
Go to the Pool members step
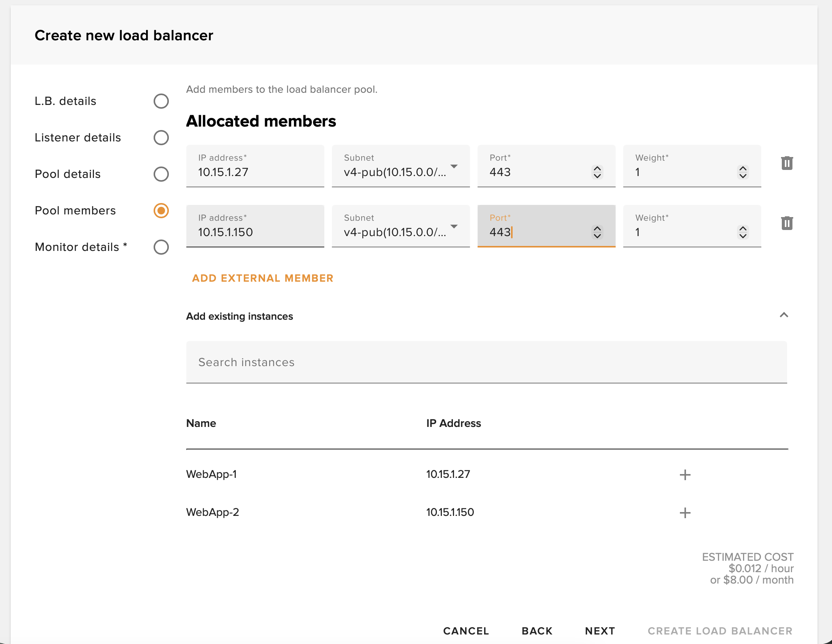click(161, 210)
